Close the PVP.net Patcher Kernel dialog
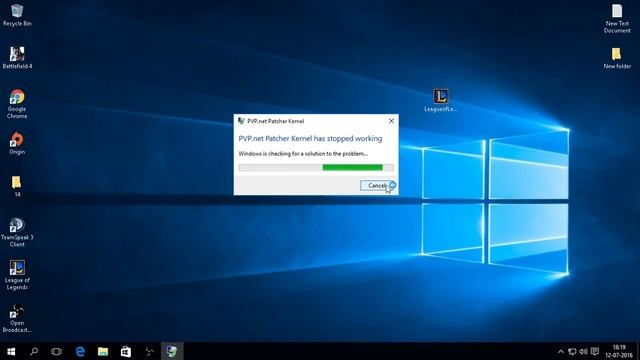640x360 pixels. 391,121
